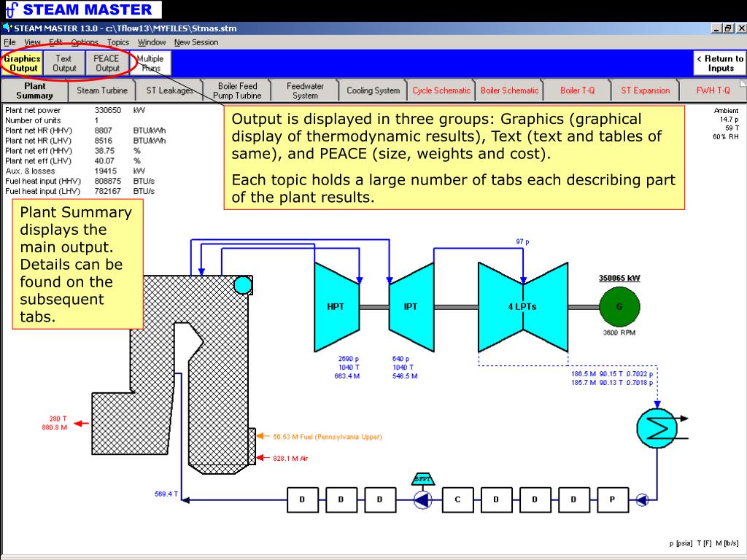The width and height of the screenshot is (747, 560).
Task: Open the Edit menu
Action: coord(55,42)
